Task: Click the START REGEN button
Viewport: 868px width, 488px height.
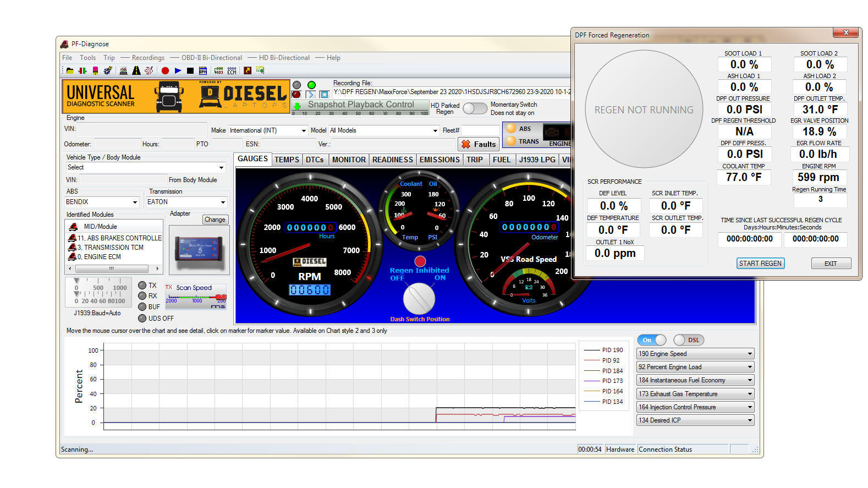Action: click(x=760, y=264)
